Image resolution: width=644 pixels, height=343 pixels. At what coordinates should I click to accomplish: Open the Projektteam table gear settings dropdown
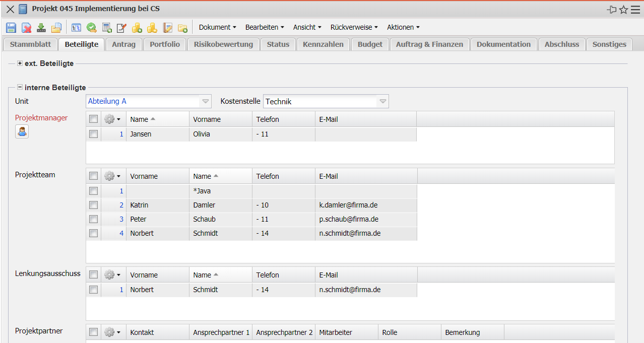click(x=112, y=176)
